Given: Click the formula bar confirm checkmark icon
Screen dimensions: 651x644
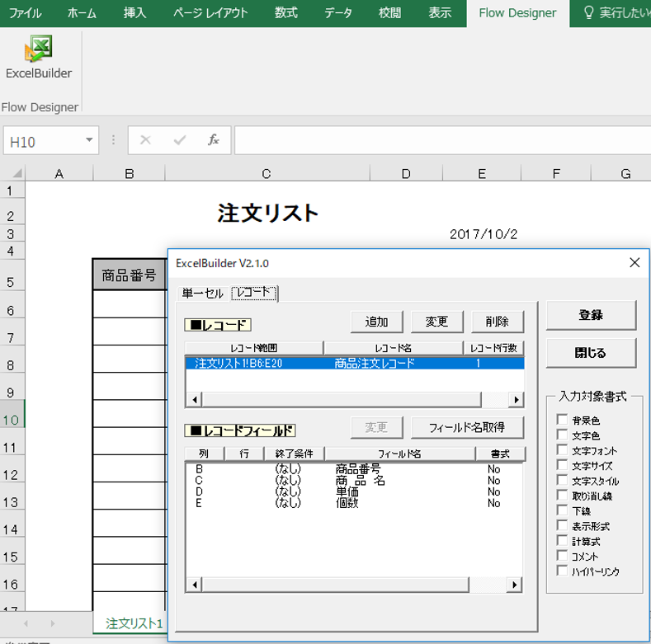Looking at the screenshot, I should [x=179, y=140].
